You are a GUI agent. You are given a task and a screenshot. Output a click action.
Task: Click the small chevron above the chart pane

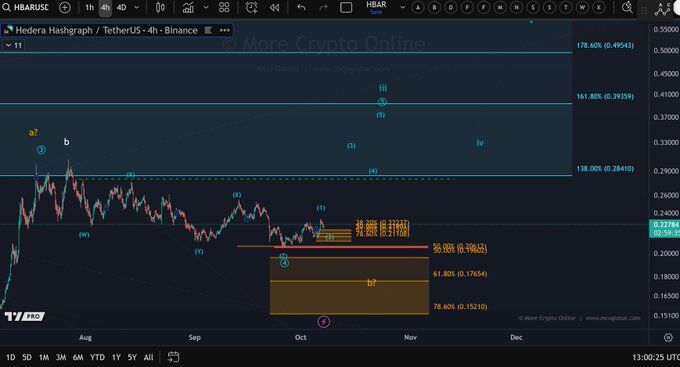tap(531, 21)
